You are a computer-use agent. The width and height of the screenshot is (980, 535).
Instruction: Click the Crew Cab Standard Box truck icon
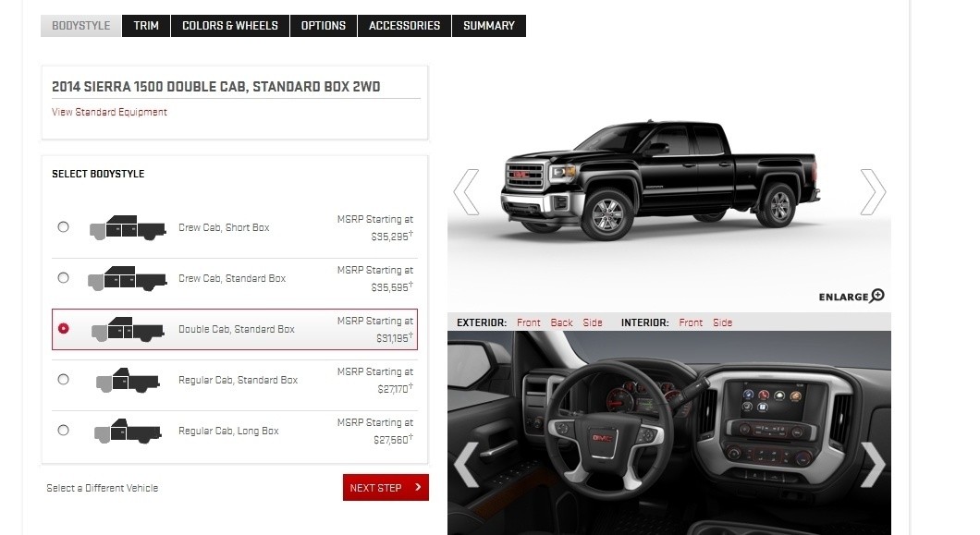[x=127, y=278]
